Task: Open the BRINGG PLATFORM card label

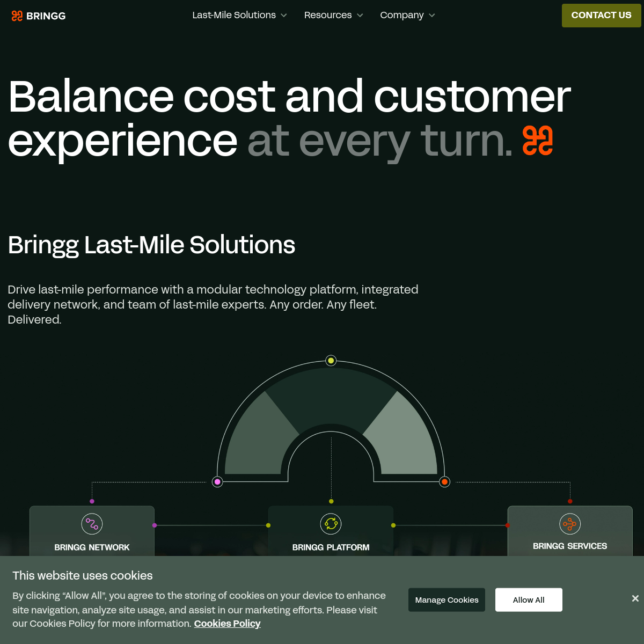Action: pyautogui.click(x=331, y=547)
